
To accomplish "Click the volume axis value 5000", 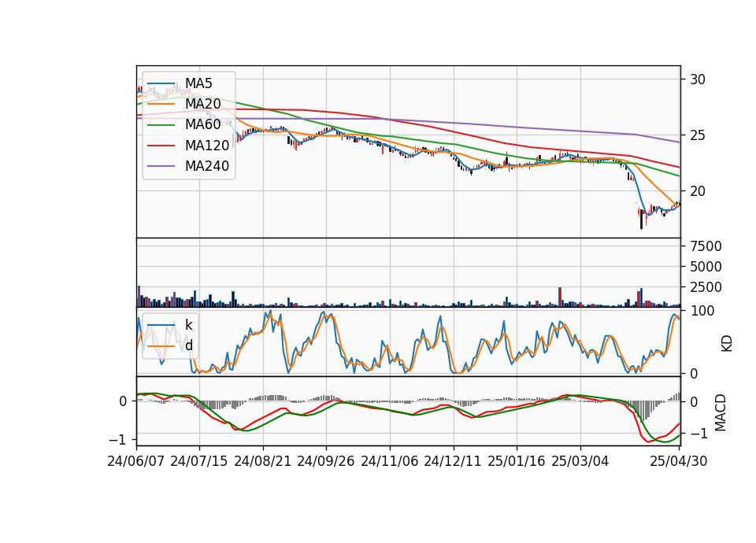I will pos(706,267).
